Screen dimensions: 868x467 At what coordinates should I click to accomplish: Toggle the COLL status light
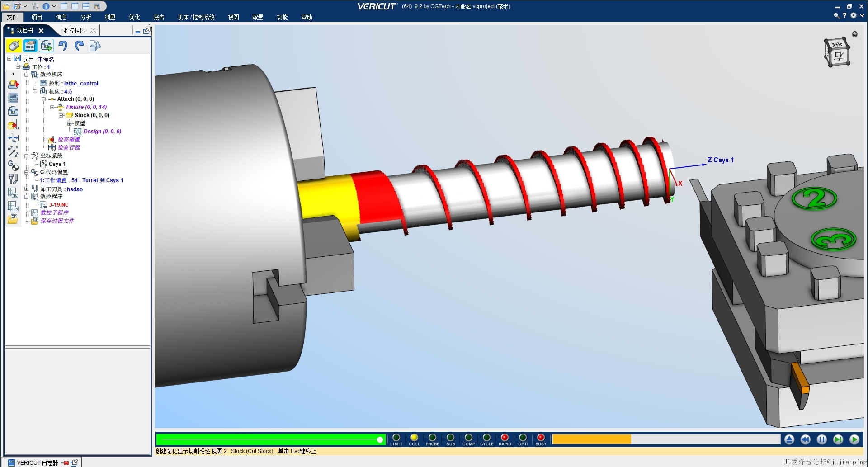click(414, 438)
